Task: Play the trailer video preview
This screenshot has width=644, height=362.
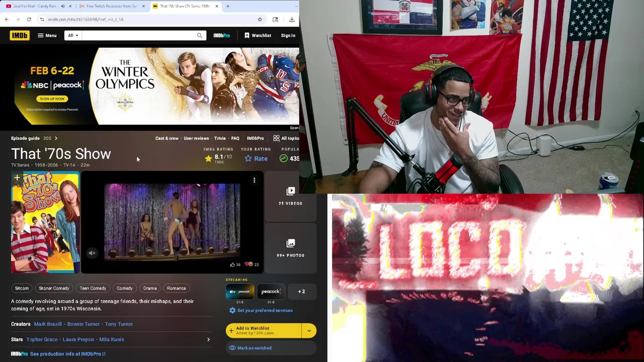Action: pyautogui.click(x=172, y=222)
